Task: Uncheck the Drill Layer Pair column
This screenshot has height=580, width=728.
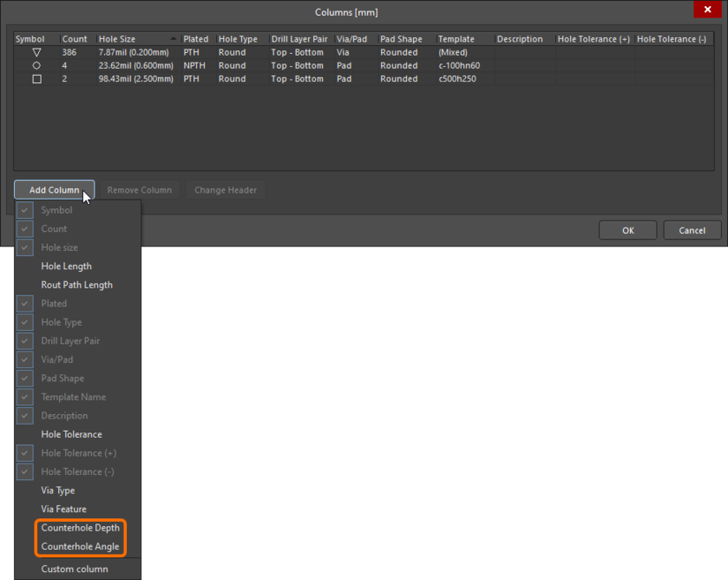Action: 24,341
